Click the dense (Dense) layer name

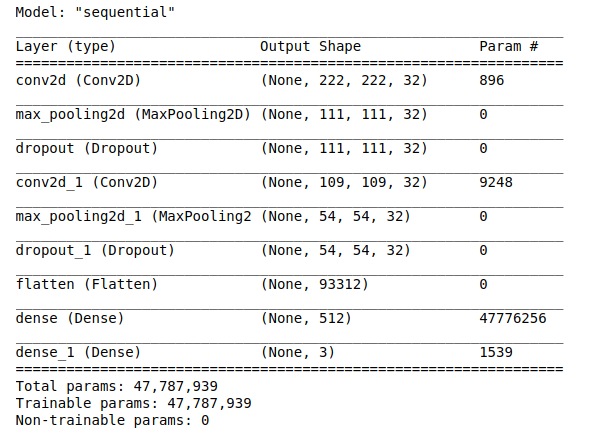pyautogui.click(x=70, y=319)
